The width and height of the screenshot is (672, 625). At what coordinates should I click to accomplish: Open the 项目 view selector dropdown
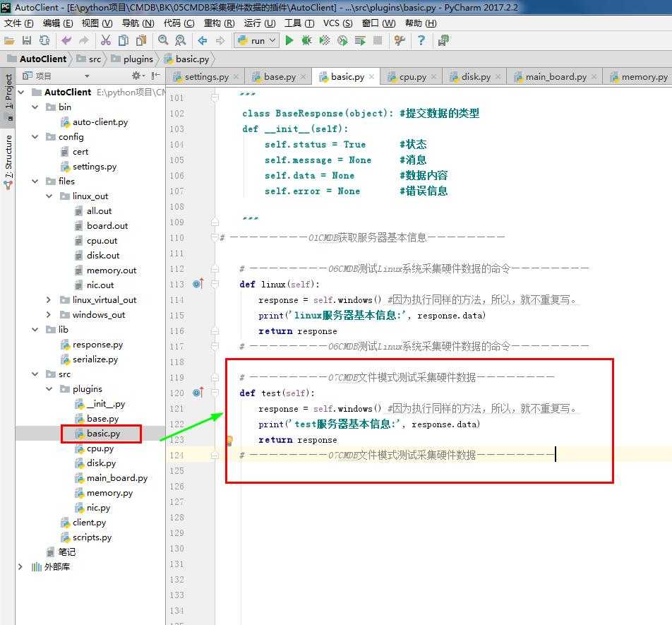[x=87, y=76]
